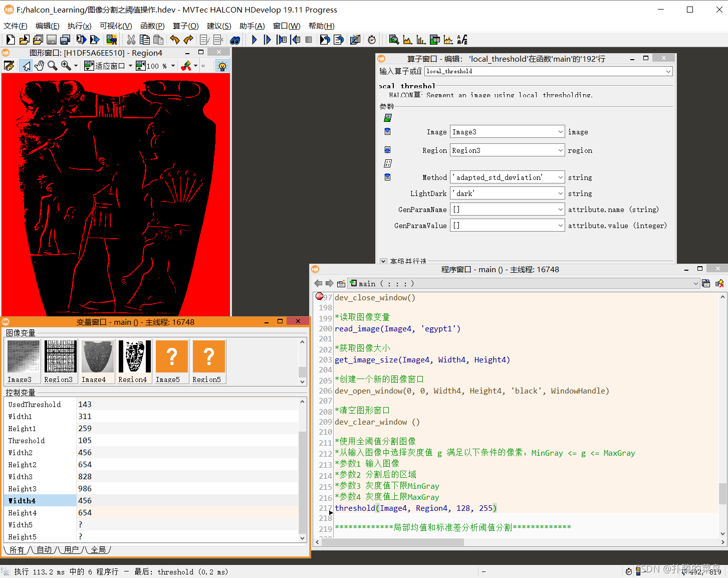
Task: Open the 100 % image size dropdown
Action: 173,66
